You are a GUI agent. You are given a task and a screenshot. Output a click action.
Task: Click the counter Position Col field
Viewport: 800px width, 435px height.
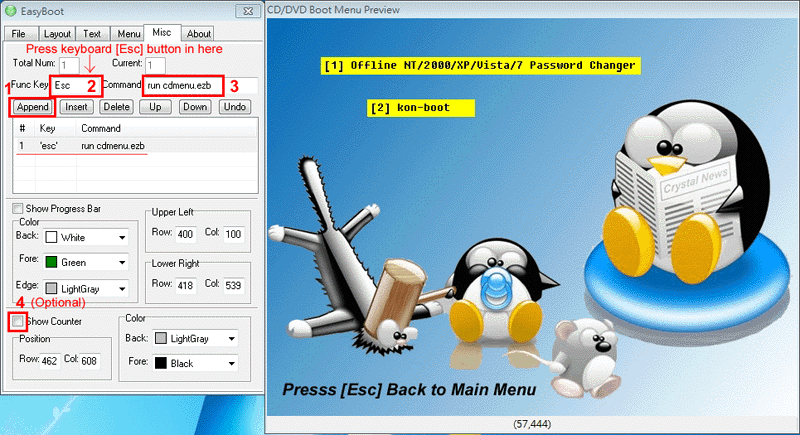(89, 361)
